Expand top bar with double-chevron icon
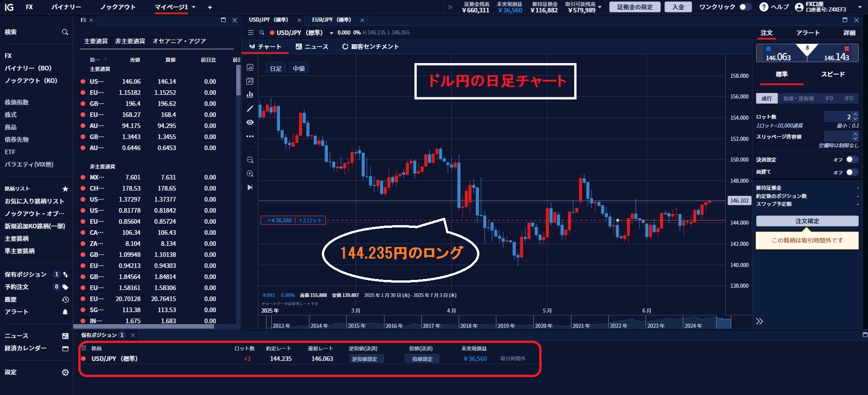Image resolution: width=868 pixels, height=395 pixels. tap(450, 7)
